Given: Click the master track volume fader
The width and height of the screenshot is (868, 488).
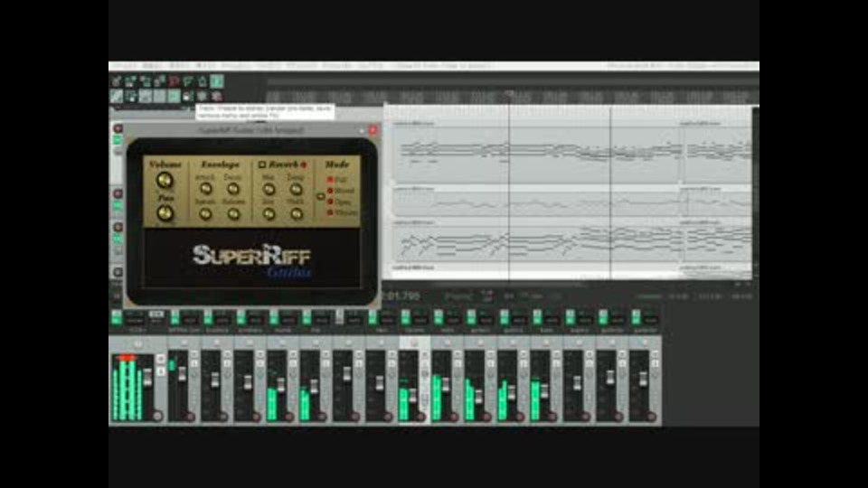Looking at the screenshot, I should [147, 378].
